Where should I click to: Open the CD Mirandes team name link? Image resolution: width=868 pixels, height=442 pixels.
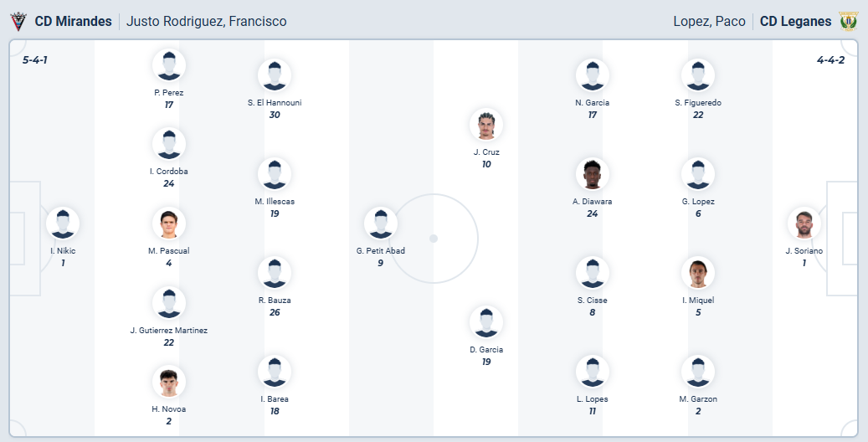[x=73, y=22]
